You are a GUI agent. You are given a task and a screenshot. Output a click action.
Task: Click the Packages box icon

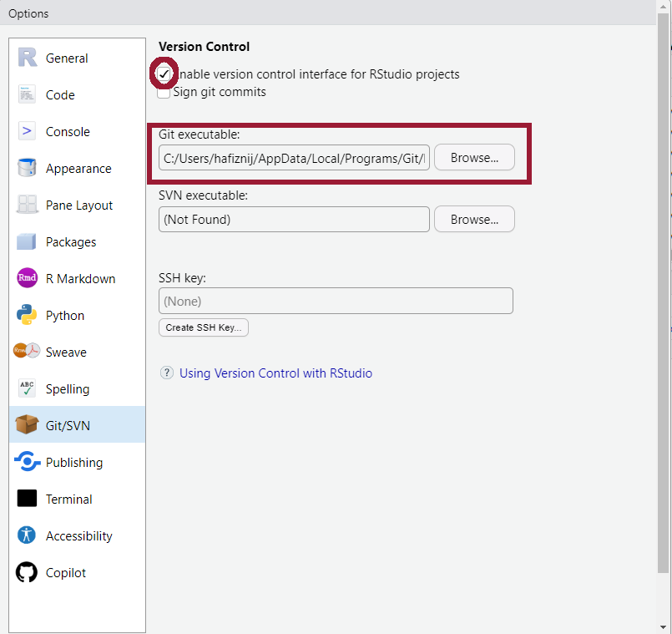click(28, 241)
